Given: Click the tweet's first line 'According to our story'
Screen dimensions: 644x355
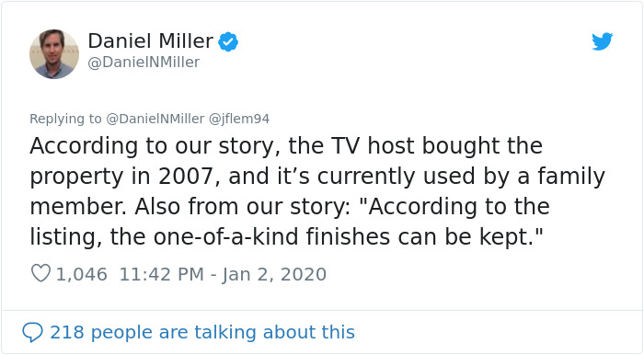Looking at the screenshot, I should tap(155, 146).
